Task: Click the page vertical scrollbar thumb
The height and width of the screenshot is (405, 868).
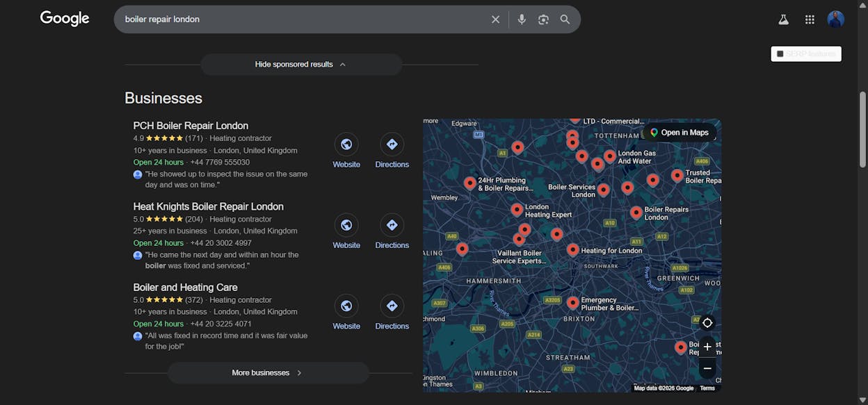Action: tap(863, 129)
